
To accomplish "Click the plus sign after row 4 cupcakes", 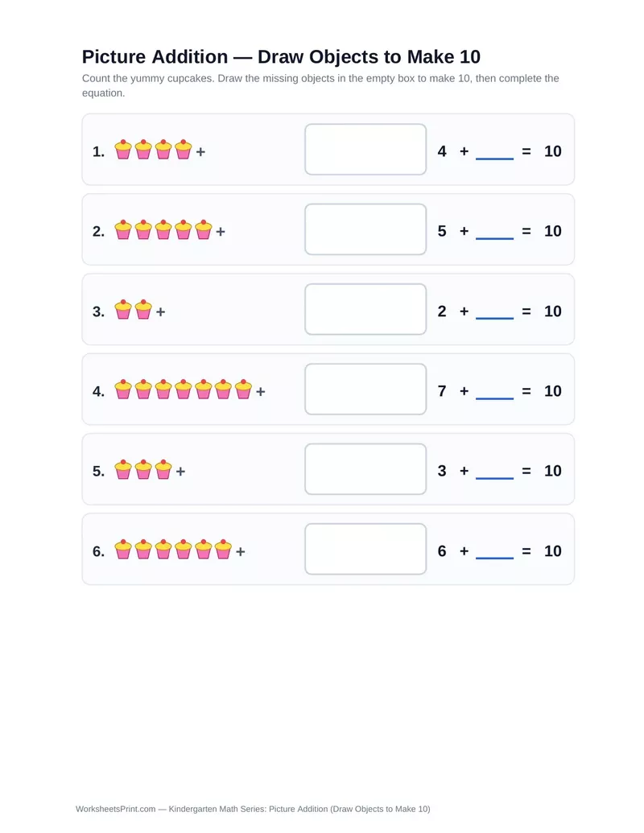I will click(260, 391).
